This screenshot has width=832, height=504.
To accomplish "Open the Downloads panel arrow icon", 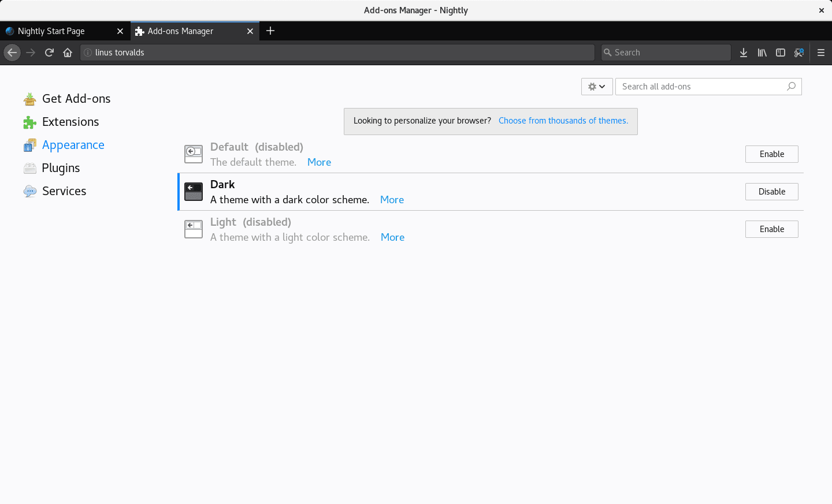I will 744,53.
